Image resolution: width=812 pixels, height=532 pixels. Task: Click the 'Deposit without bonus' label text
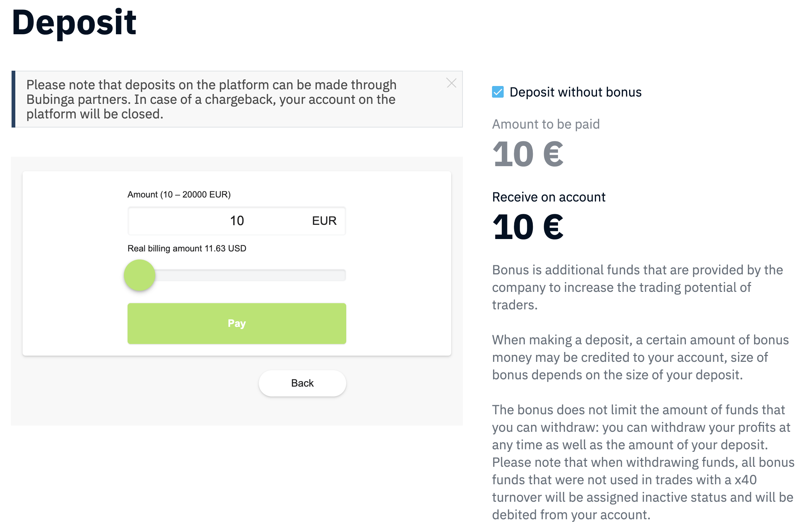tap(575, 92)
